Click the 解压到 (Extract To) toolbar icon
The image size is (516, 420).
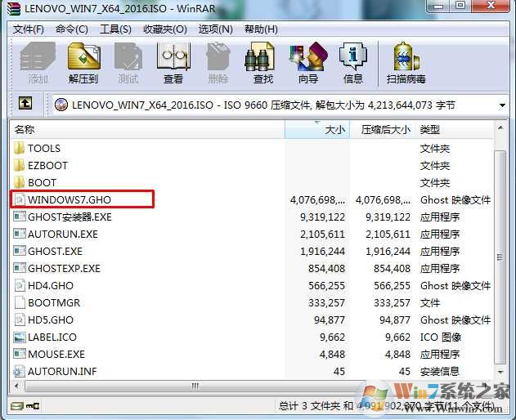tap(83, 63)
